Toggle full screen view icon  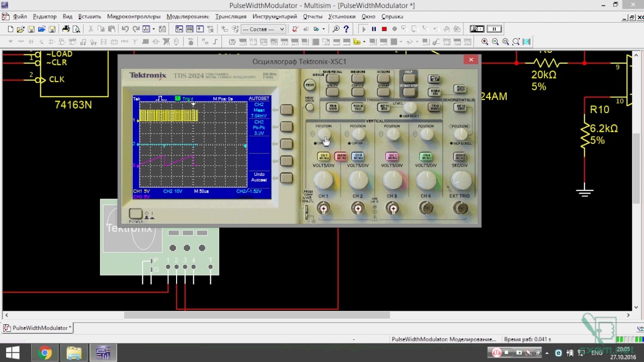(527, 42)
